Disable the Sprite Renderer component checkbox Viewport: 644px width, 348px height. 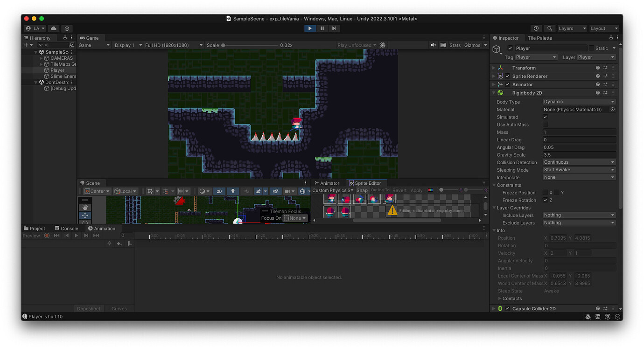click(507, 76)
